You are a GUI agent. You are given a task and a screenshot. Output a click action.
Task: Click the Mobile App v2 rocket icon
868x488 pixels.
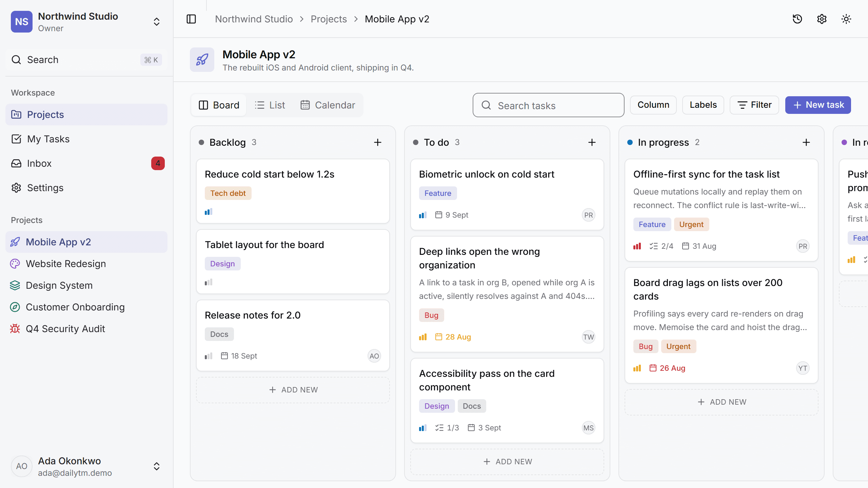coord(202,60)
